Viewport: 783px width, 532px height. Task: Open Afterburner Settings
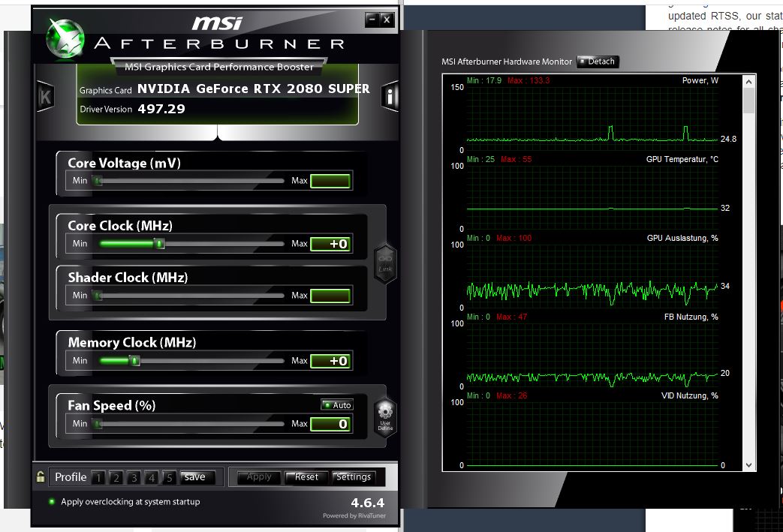[354, 477]
